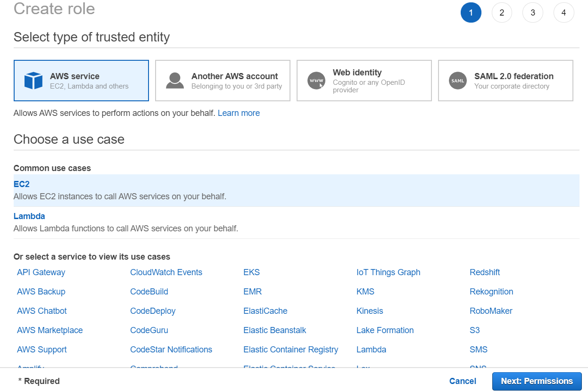Choose Elastic Beanstalk service

coord(275,330)
